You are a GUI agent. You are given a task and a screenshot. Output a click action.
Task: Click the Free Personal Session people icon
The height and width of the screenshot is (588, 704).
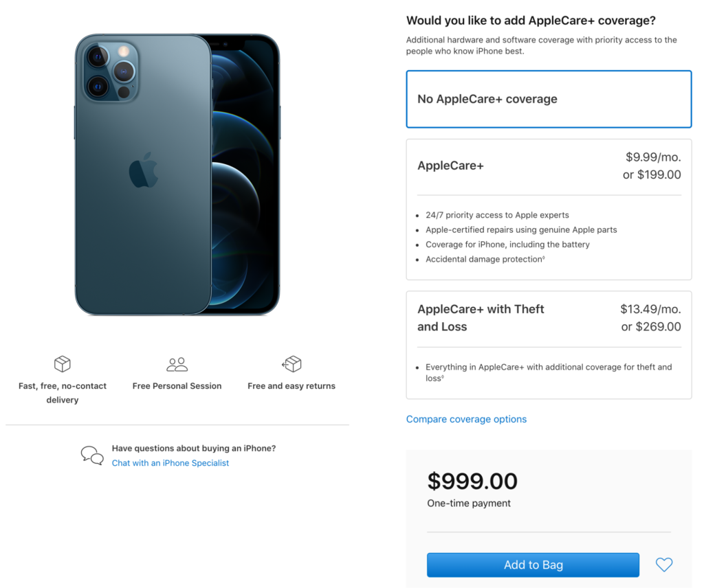click(177, 364)
